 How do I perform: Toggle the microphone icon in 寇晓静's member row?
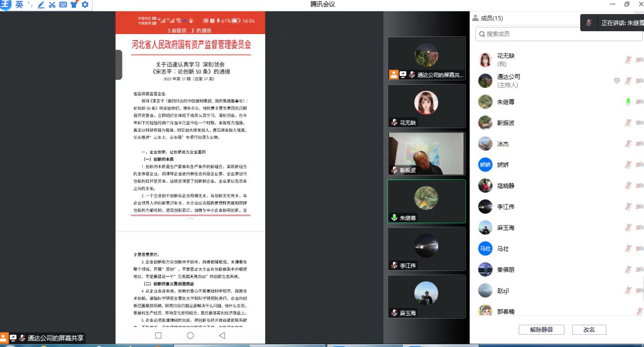[x=628, y=186]
